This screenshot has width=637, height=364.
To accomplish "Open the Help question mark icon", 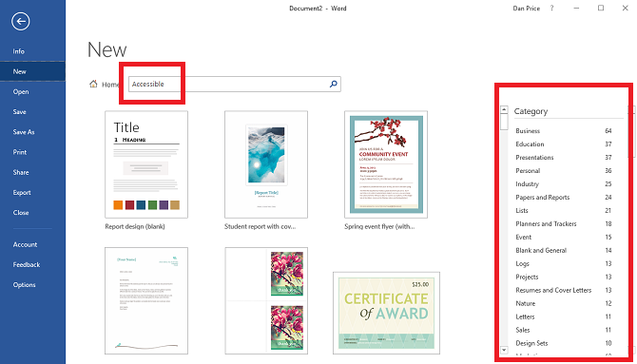I will [x=551, y=8].
